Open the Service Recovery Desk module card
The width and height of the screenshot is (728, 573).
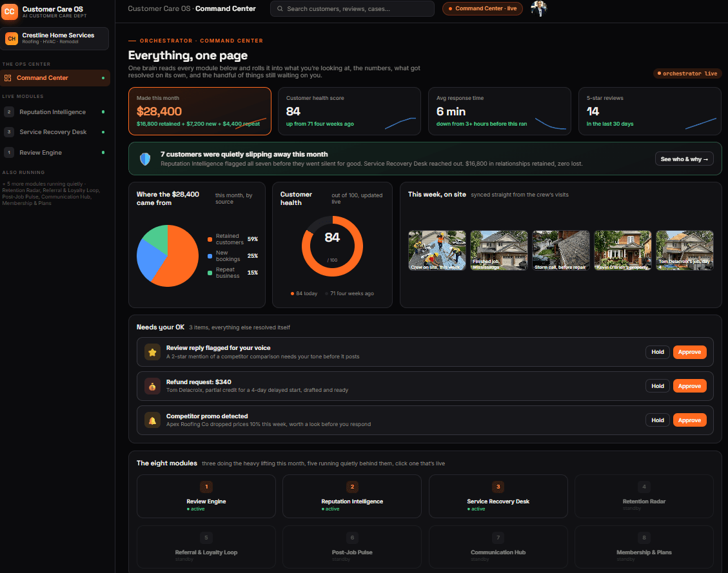pyautogui.click(x=498, y=496)
